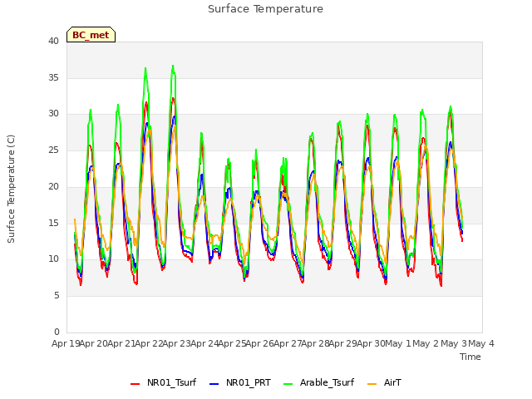The width and height of the screenshot is (532, 399).
Task: Click the 40 y-axis tick label
Action: pos(53,41)
